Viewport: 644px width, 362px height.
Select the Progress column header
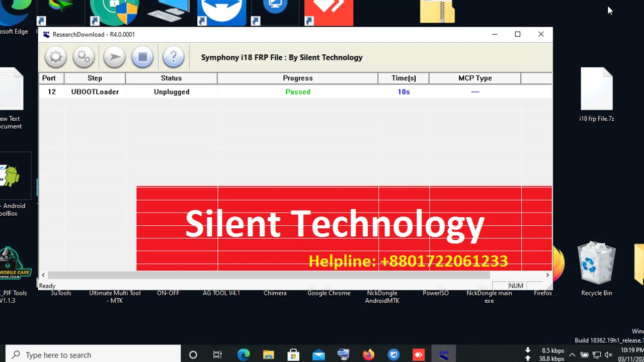[297, 78]
